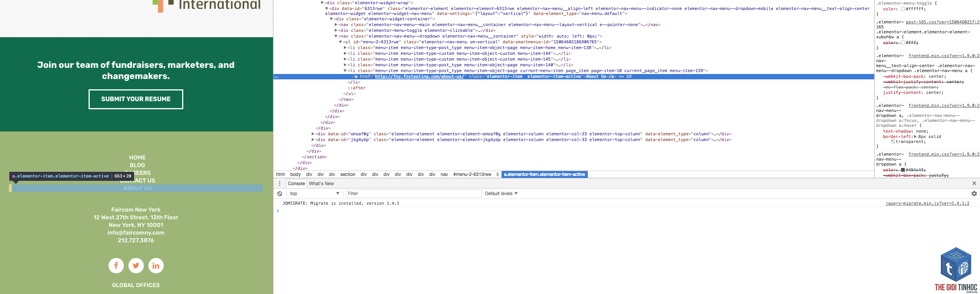The image size is (980, 294).
Task: Open console settings gear icon
Action: pos(974,194)
